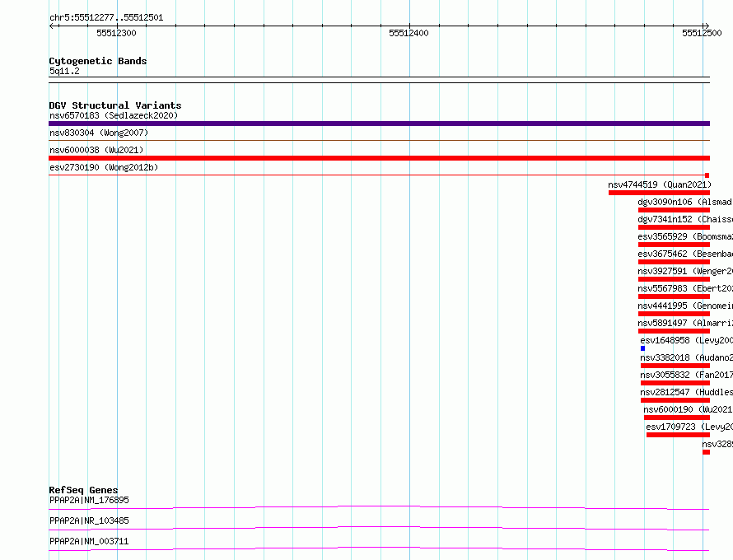Screen dimensions: 733x560
Task: Open esv2730190 (Wong2012b) variant label
Action: click(104, 167)
